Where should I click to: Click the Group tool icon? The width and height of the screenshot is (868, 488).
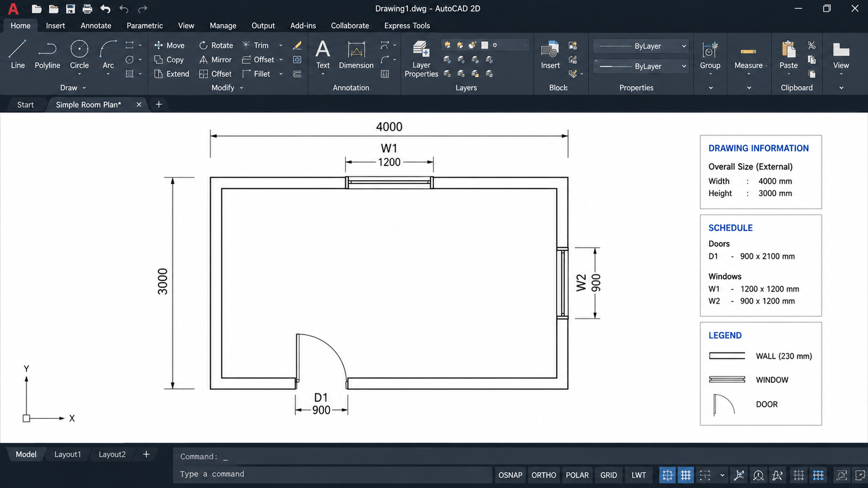pyautogui.click(x=710, y=50)
